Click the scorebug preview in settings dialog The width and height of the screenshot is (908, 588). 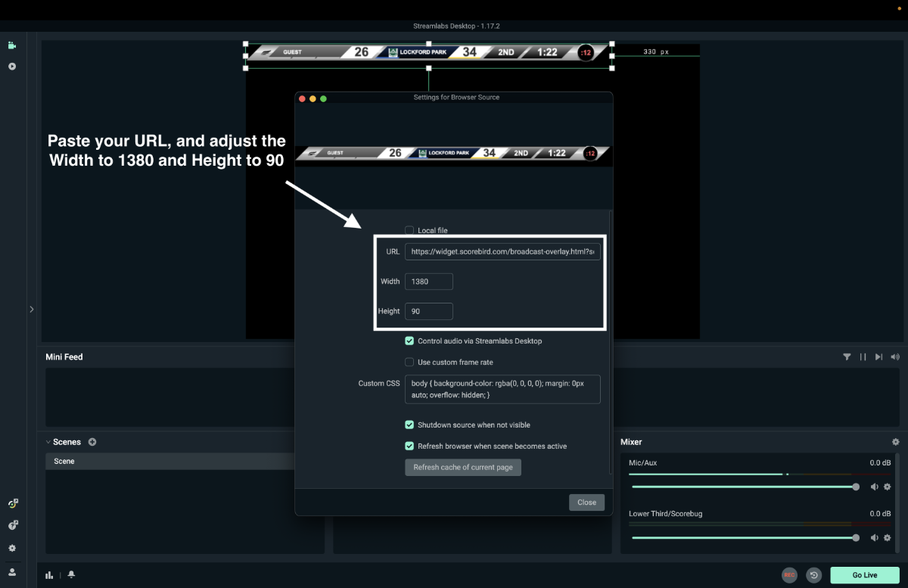point(452,153)
